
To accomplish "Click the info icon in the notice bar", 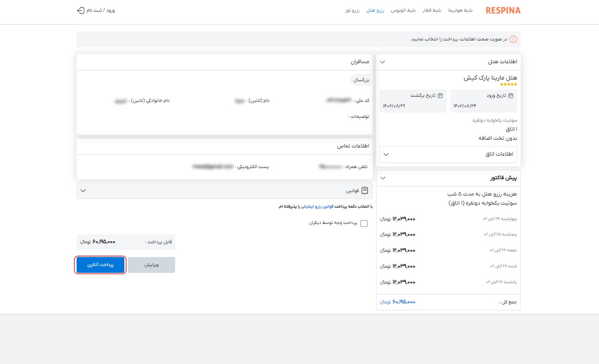I will [x=513, y=40].
